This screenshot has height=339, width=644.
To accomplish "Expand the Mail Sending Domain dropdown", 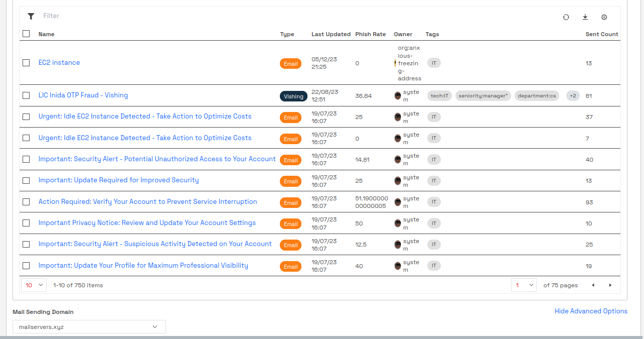I will tap(89, 327).
